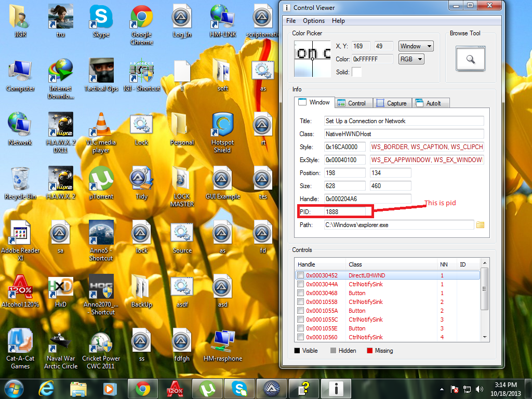This screenshot has width=532, height=399.
Task: Tick the checkbox for handle 0x0001055C
Action: click(300, 320)
